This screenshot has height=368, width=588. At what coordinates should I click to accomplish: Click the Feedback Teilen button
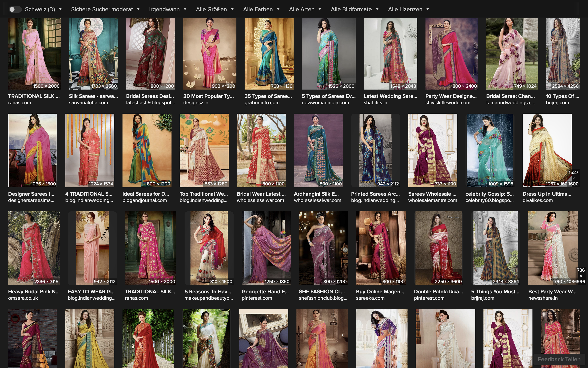pyautogui.click(x=559, y=359)
